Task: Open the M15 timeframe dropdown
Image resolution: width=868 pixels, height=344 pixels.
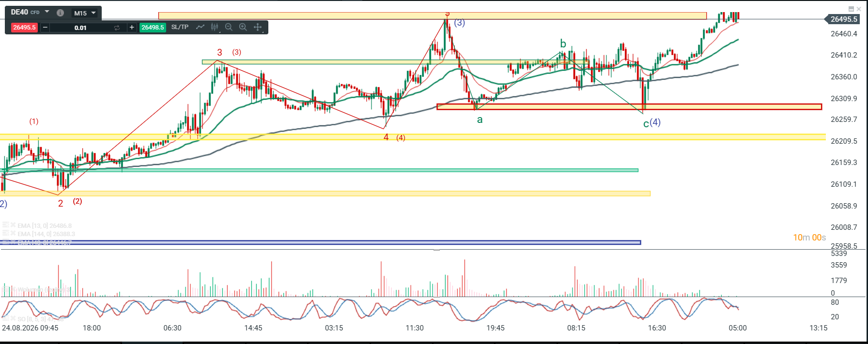Action: tap(84, 13)
